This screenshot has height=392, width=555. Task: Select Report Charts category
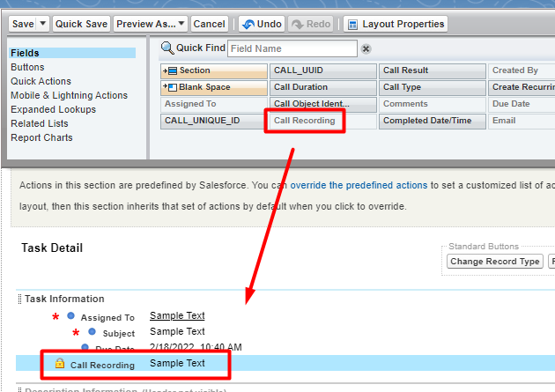tap(41, 137)
